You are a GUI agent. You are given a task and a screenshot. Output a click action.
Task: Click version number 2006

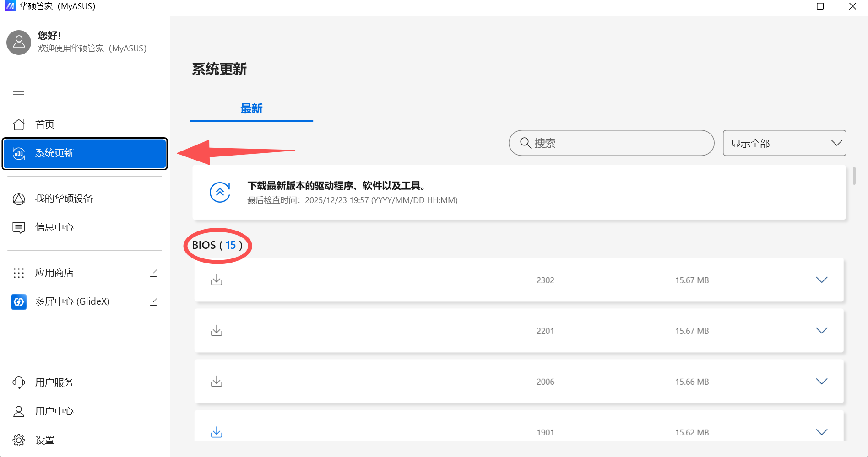545,382
